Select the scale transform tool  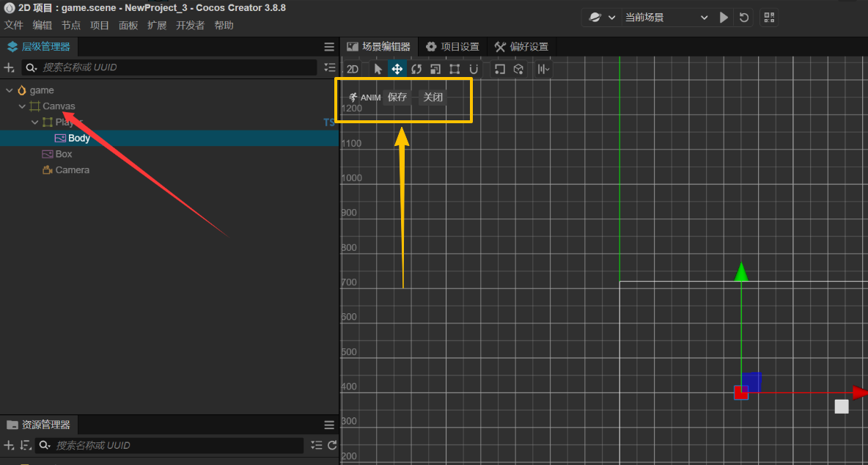pyautogui.click(x=435, y=69)
